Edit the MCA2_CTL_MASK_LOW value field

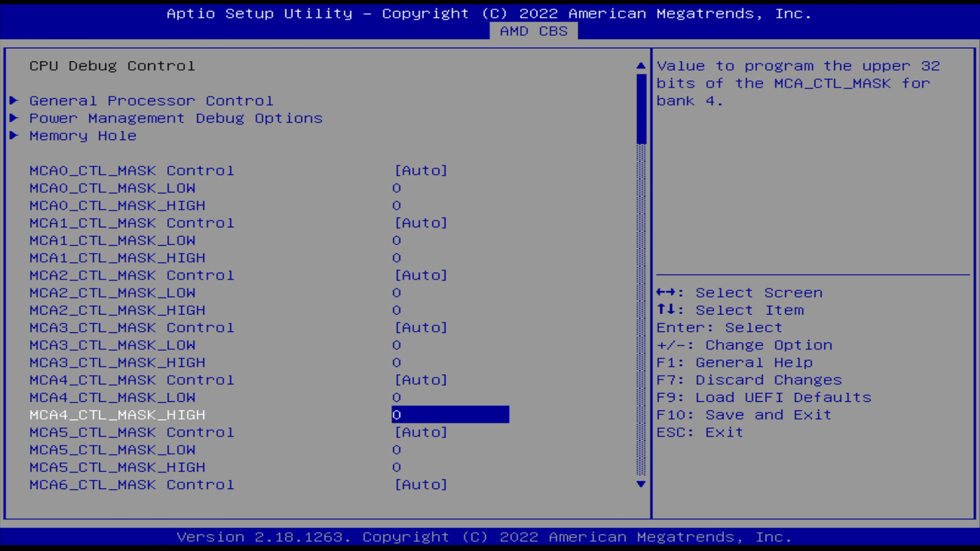point(396,293)
